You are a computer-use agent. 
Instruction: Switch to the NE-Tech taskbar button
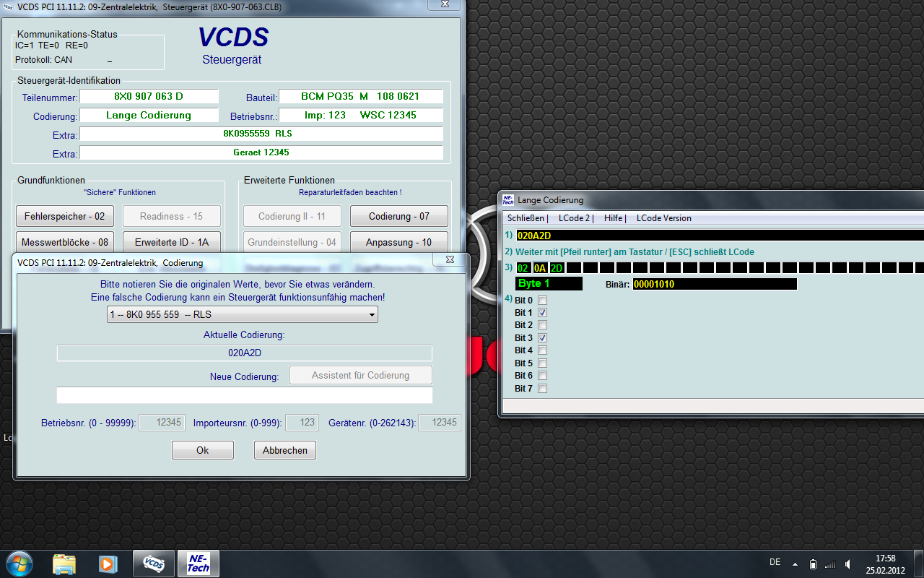(198, 563)
